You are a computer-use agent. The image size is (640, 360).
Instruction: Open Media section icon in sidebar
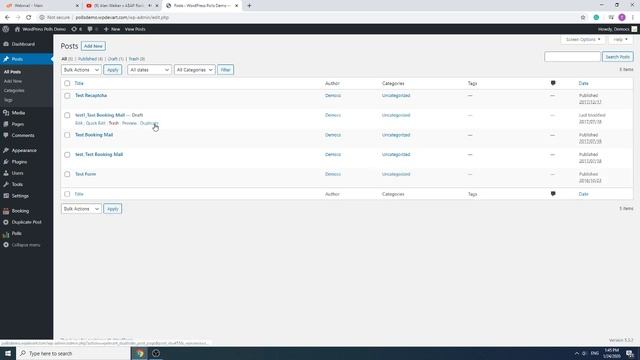pyautogui.click(x=6, y=113)
